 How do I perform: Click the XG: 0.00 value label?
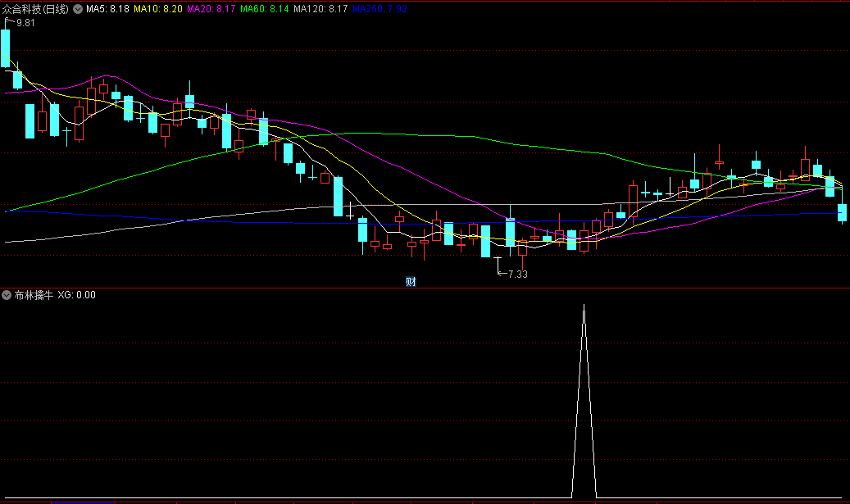(76, 295)
